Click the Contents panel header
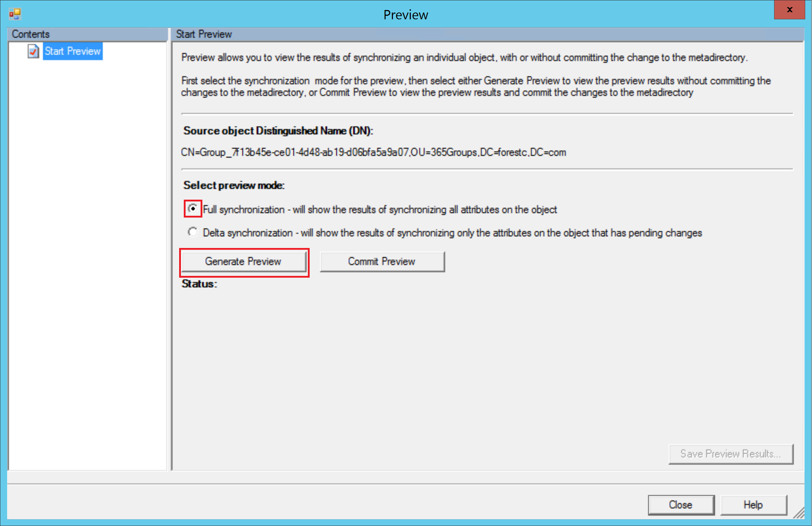This screenshot has height=526, width=812. pyautogui.click(x=31, y=34)
